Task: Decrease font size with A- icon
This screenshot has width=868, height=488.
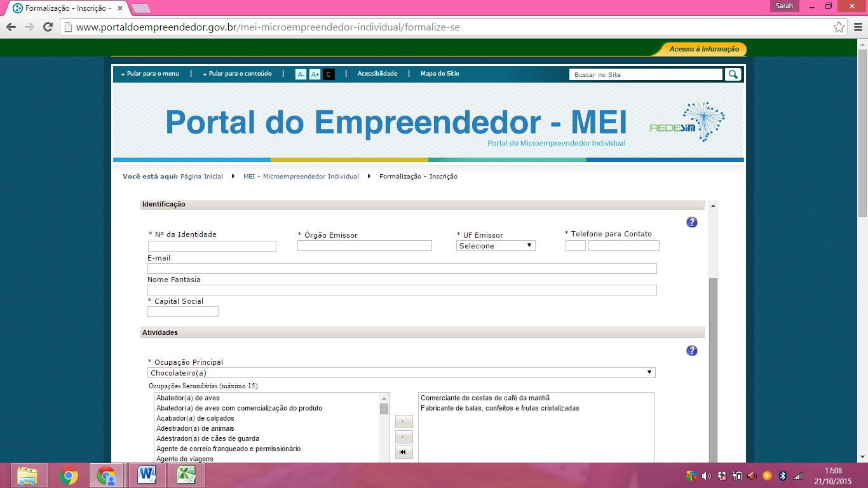Action: point(301,74)
